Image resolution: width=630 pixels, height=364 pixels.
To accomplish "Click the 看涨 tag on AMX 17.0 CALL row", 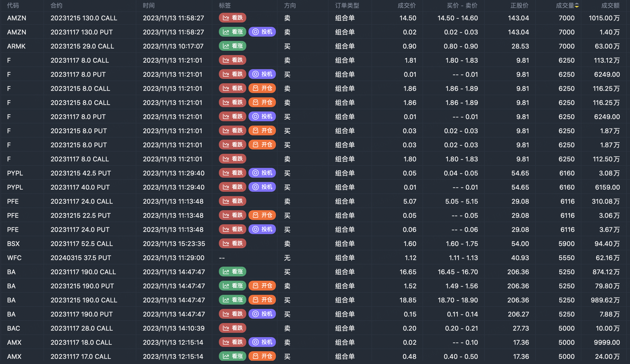I will [x=232, y=356].
